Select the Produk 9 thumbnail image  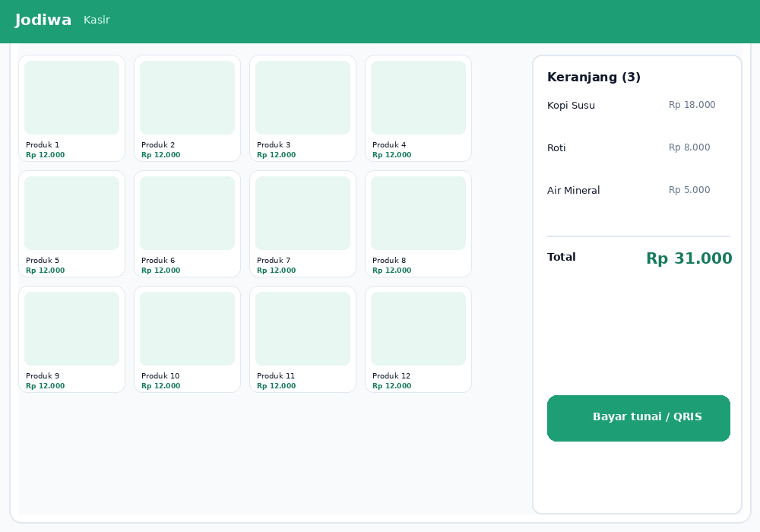71,328
